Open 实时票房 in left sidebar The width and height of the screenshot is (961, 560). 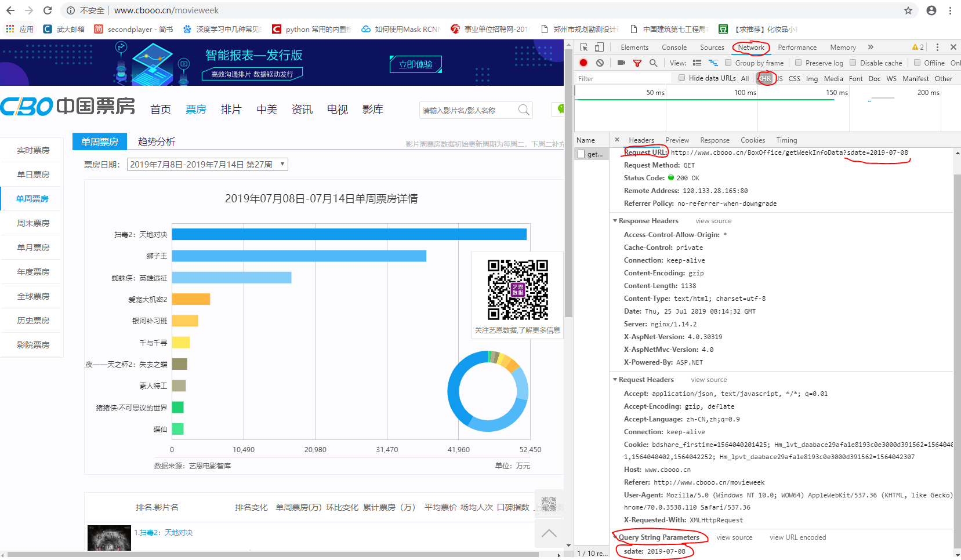pos(33,150)
